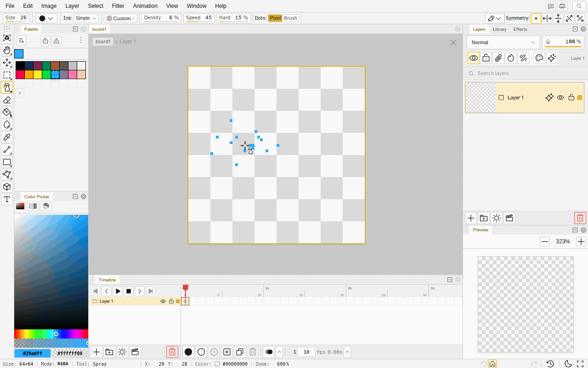
Task: Choose the Line tool
Action: [x=7, y=149]
